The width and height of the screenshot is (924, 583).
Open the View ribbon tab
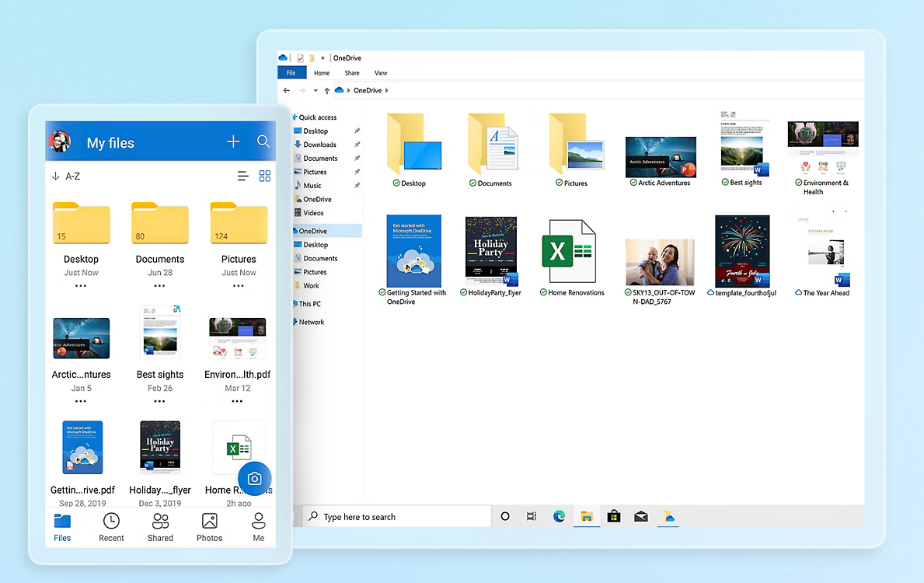pos(381,73)
